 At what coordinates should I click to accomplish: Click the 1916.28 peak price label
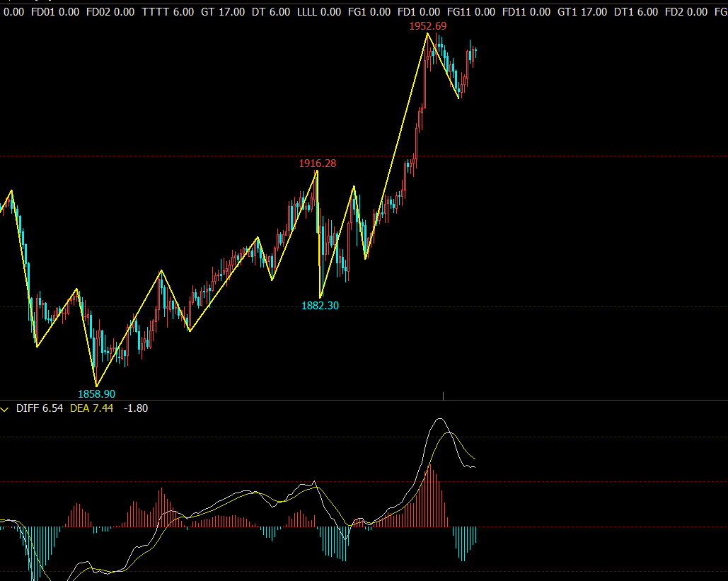(318, 163)
